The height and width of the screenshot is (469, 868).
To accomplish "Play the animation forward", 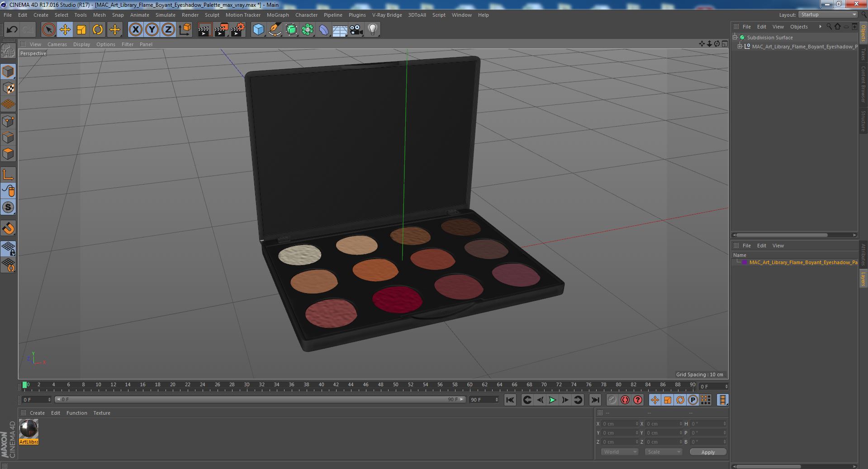I will tap(552, 400).
